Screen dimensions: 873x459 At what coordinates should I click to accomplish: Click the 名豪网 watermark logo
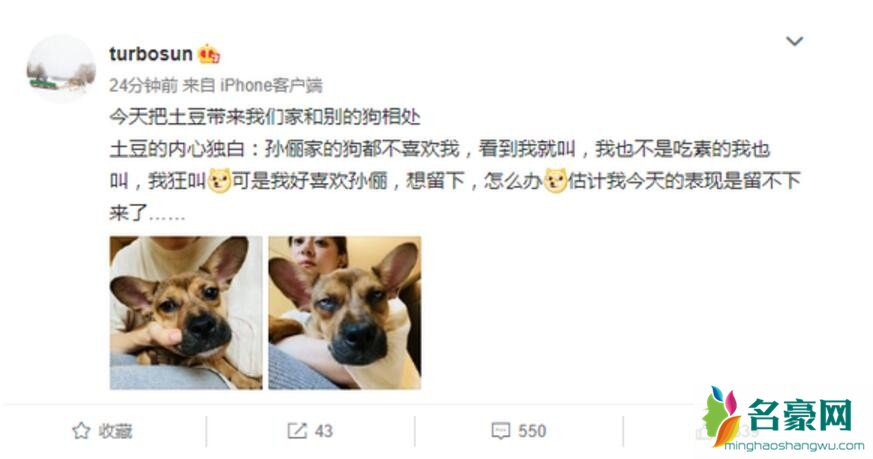(779, 415)
